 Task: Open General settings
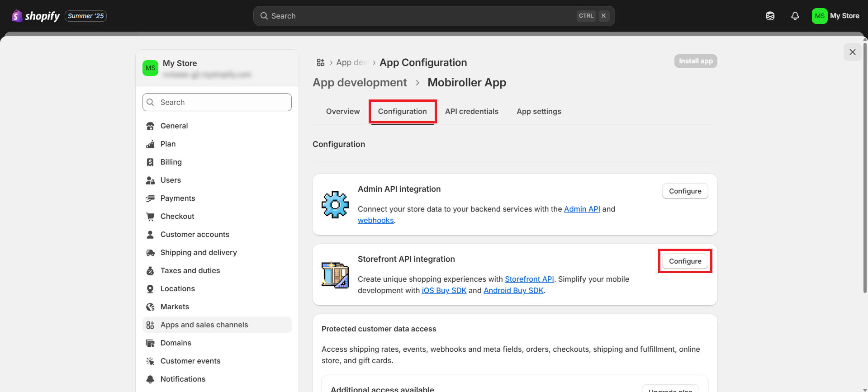(x=217, y=126)
